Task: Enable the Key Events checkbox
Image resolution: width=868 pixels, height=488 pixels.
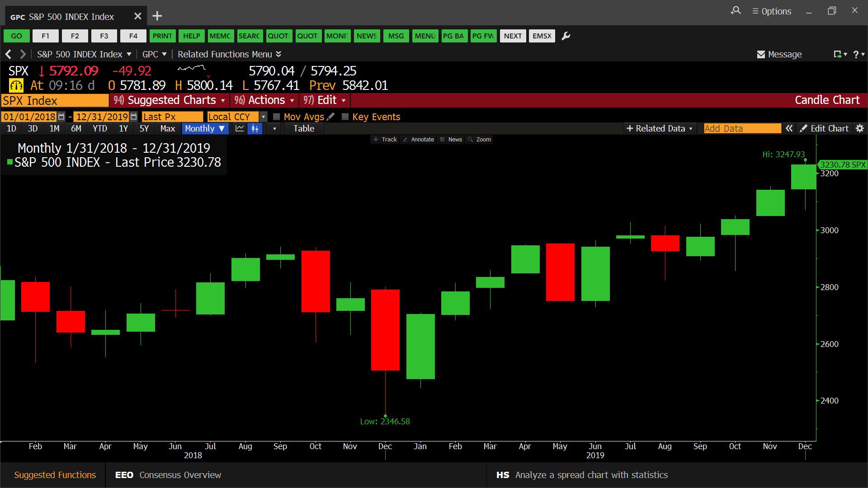Action: 345,117
